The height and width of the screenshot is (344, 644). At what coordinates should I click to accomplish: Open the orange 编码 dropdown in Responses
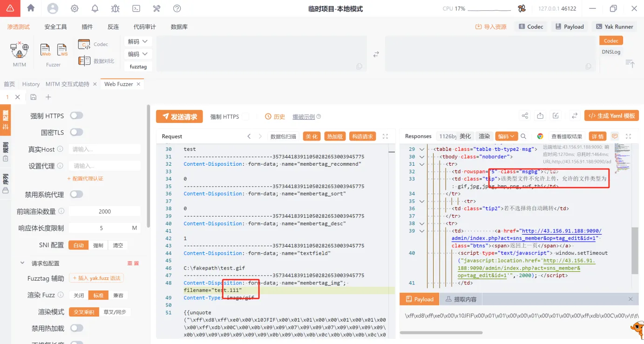(507, 136)
